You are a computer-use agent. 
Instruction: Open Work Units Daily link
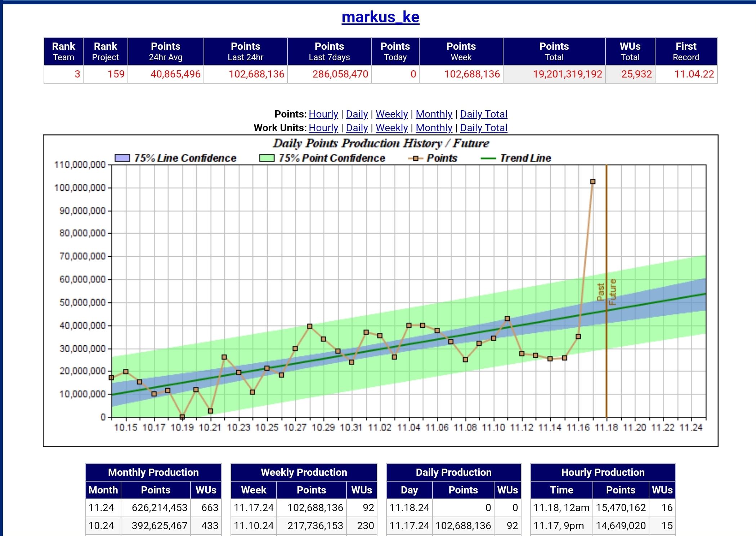357,128
